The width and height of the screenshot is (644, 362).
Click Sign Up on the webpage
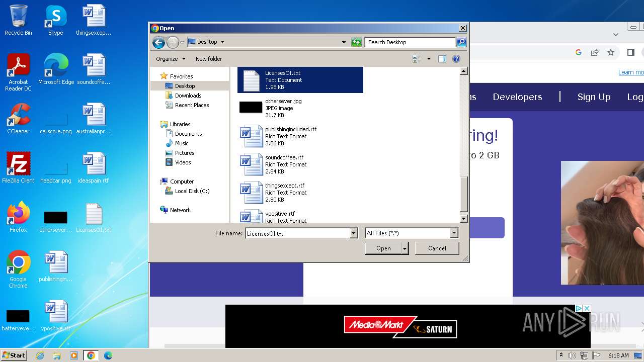pyautogui.click(x=594, y=97)
